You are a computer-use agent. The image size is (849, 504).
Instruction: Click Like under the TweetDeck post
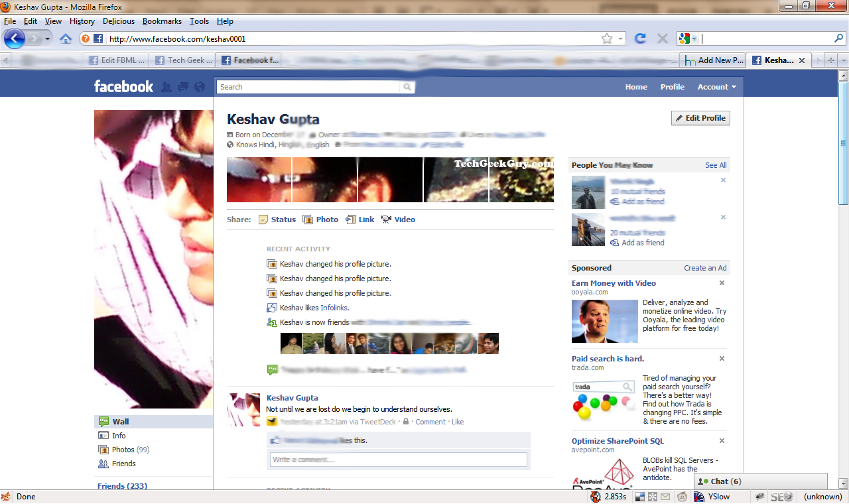tap(458, 422)
